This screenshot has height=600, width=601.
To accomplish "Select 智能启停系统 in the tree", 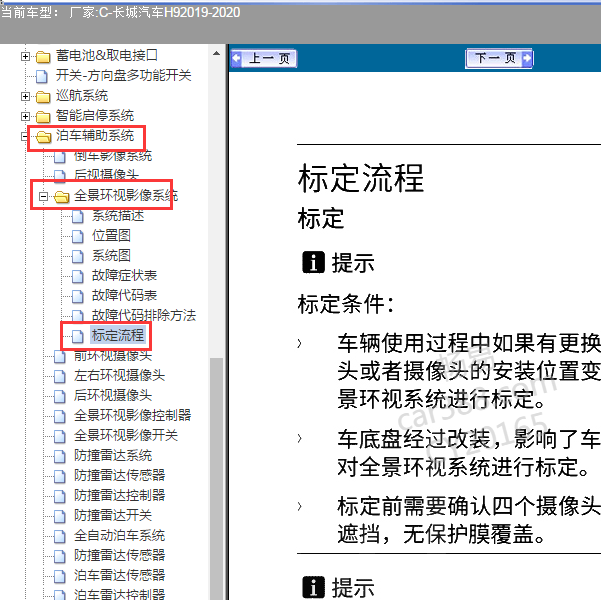I will pos(95,115).
